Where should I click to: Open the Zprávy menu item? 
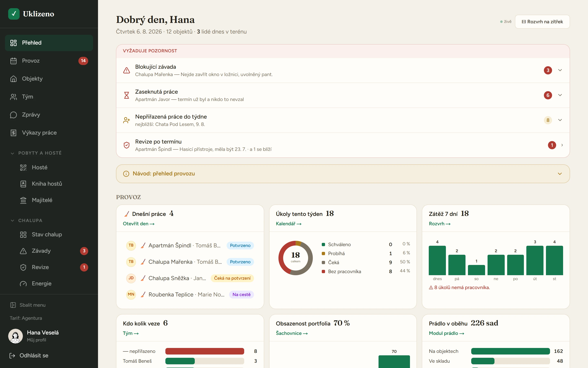[49, 115]
